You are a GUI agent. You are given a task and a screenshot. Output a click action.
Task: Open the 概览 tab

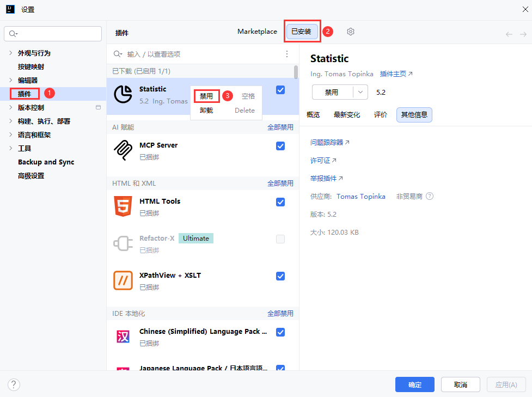point(313,115)
